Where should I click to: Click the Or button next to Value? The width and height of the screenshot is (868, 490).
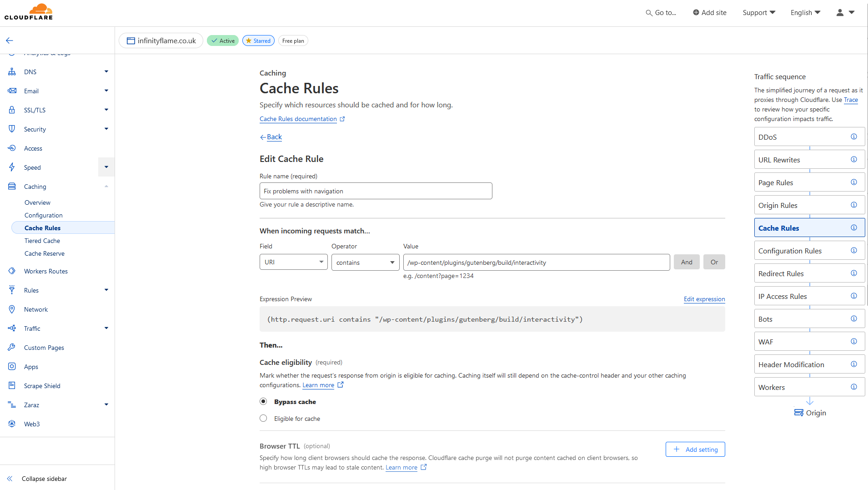point(714,263)
